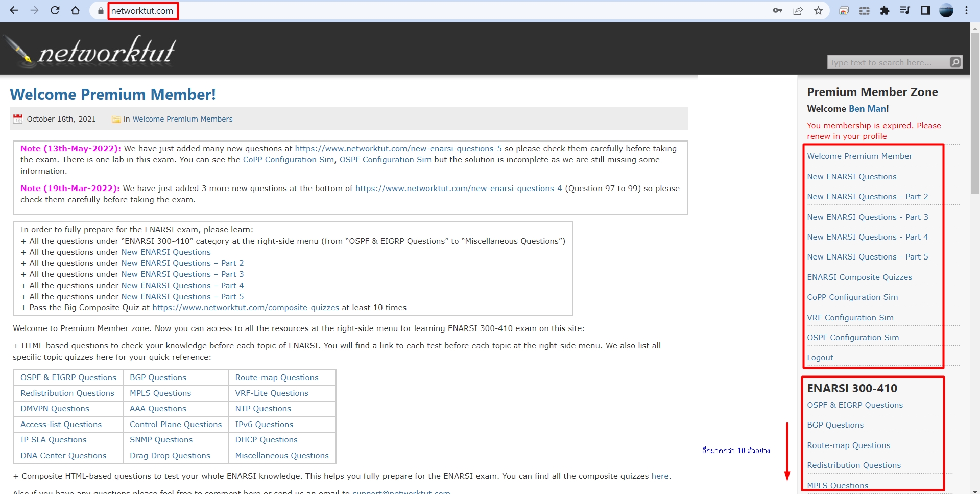Screen dimensions: 980x494
Task: Open 'New ENARSI Questions – Part 2' in preparation list
Action: click(182, 263)
